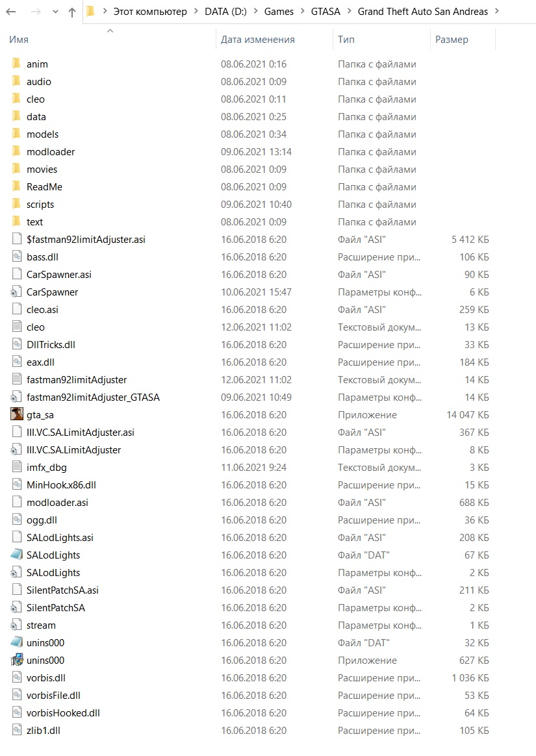This screenshot has width=536, height=756.
Task: Select file name SilentPatchSA.asi
Action: (x=63, y=590)
